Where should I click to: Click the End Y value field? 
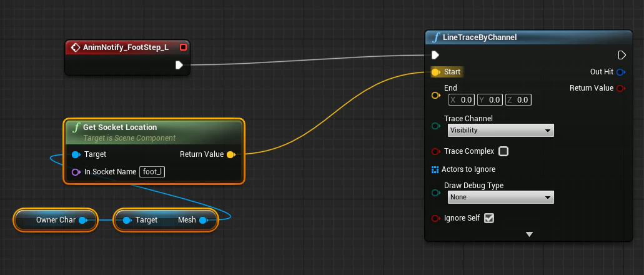pos(490,100)
